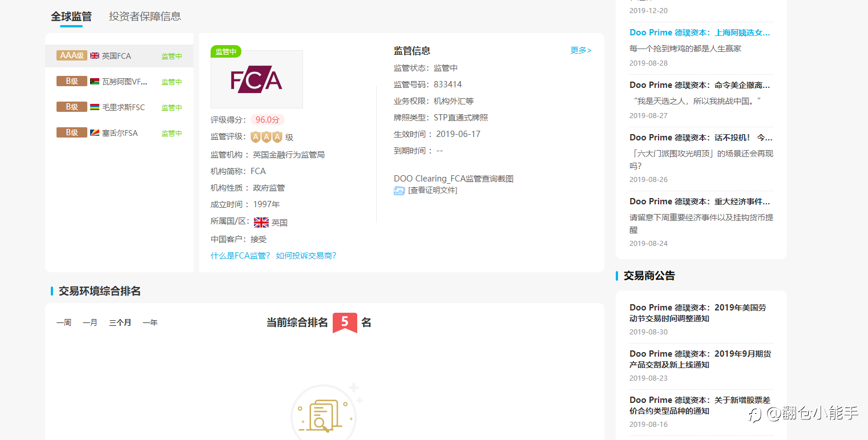The height and width of the screenshot is (440, 868).
Task: Click the red rank 5 ribbon badge
Action: click(345, 322)
